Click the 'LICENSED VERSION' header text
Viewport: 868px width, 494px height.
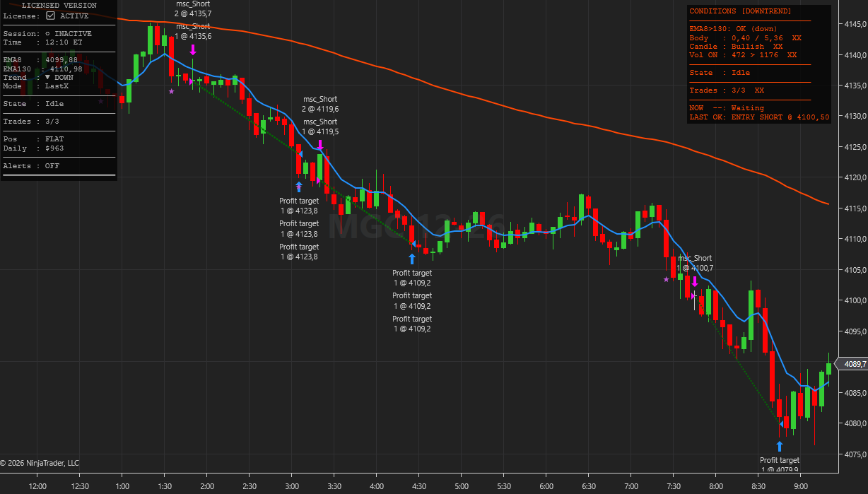coord(59,6)
